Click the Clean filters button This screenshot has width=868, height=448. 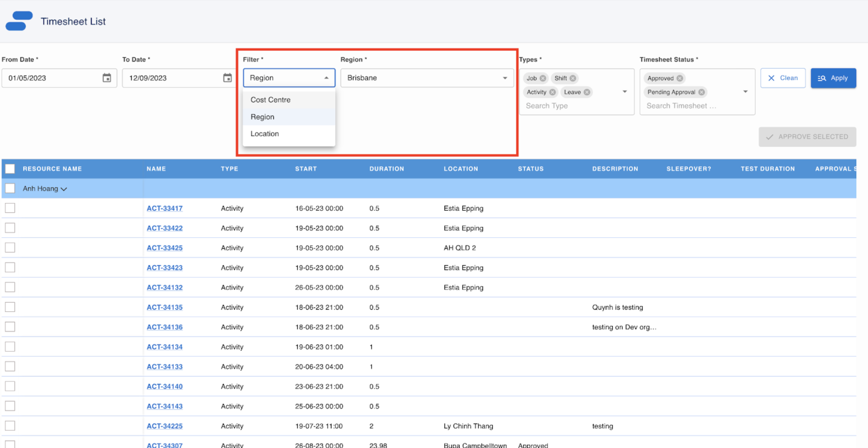(783, 78)
